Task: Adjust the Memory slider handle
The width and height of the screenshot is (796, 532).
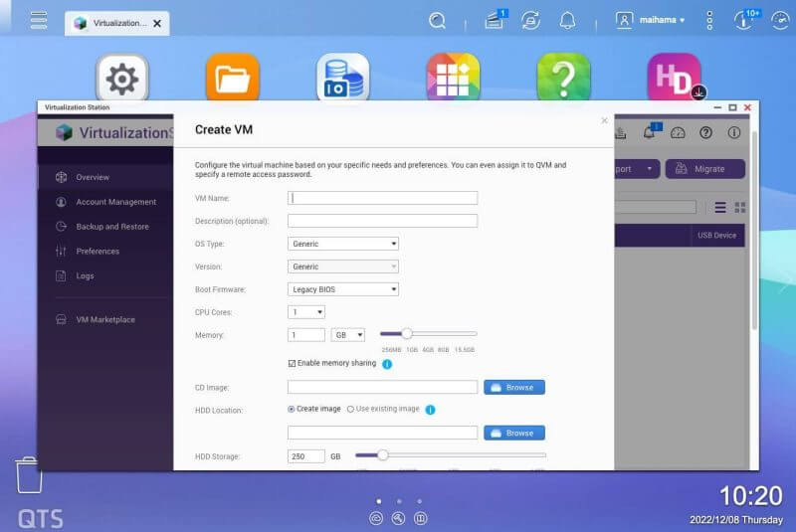Action: (407, 334)
